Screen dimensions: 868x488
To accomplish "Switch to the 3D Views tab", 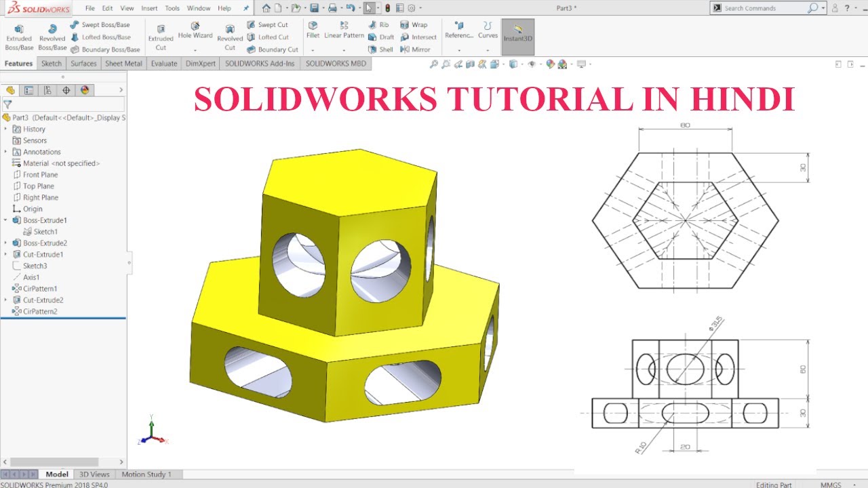I will pyautogui.click(x=94, y=474).
